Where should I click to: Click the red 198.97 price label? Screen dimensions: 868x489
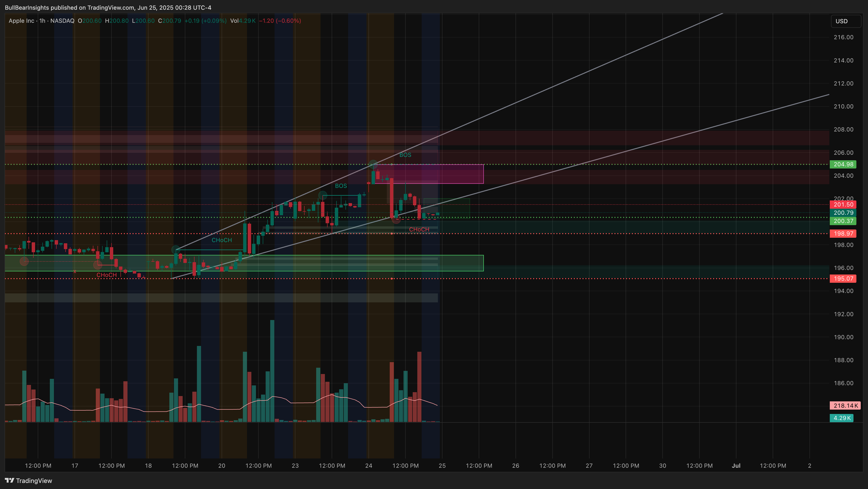coord(843,233)
